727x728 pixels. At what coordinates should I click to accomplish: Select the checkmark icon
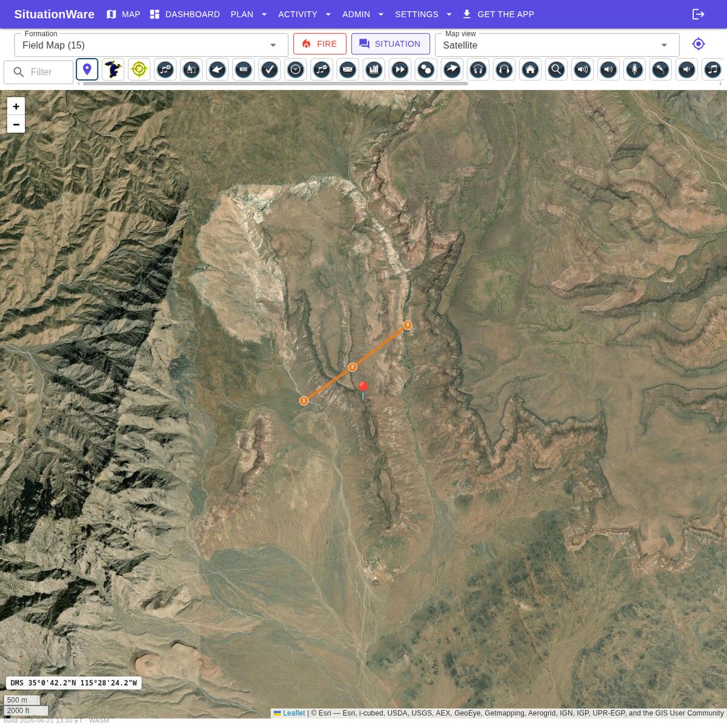pos(270,70)
